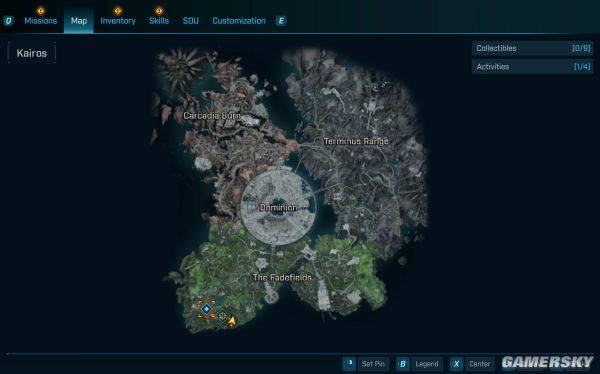Click the alert badge above Skills

[x=159, y=11]
